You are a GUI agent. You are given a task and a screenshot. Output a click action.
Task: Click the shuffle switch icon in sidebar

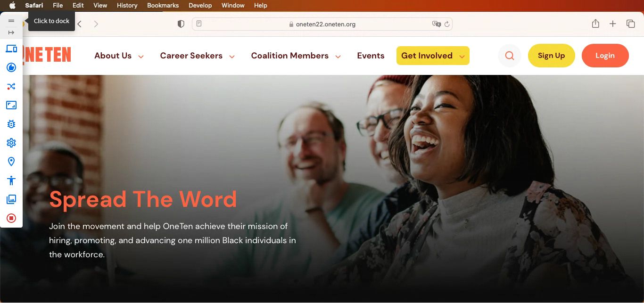[x=11, y=86]
